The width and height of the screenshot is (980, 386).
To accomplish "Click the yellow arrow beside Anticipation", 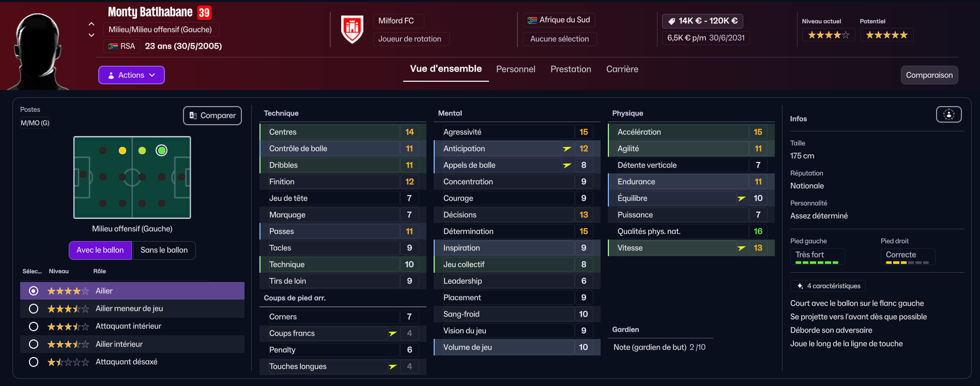I will tap(567, 149).
